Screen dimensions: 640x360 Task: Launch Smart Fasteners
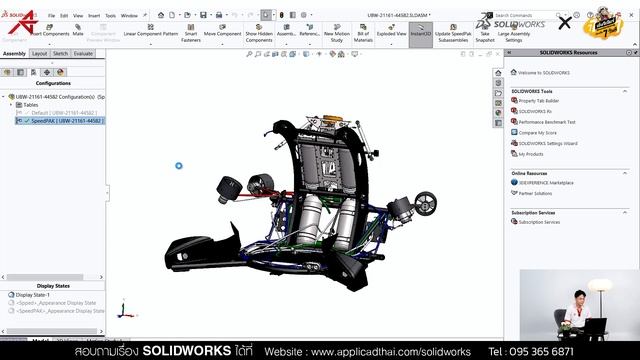coord(191,33)
